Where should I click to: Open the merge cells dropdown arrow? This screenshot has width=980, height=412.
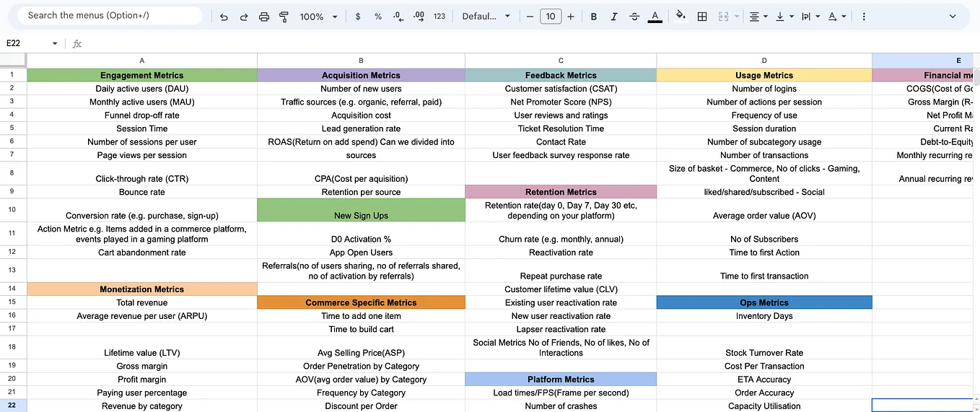pos(736,16)
